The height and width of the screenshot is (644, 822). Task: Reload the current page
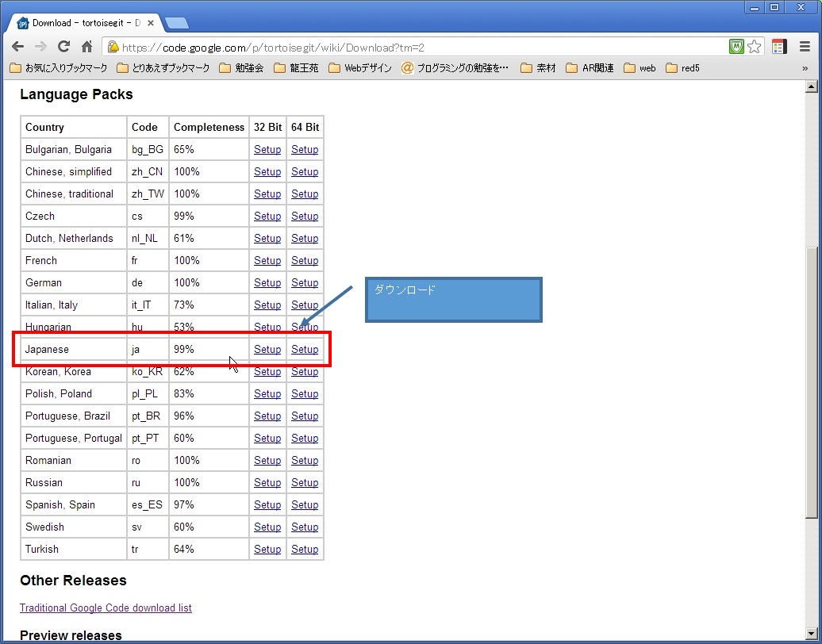pos(63,47)
